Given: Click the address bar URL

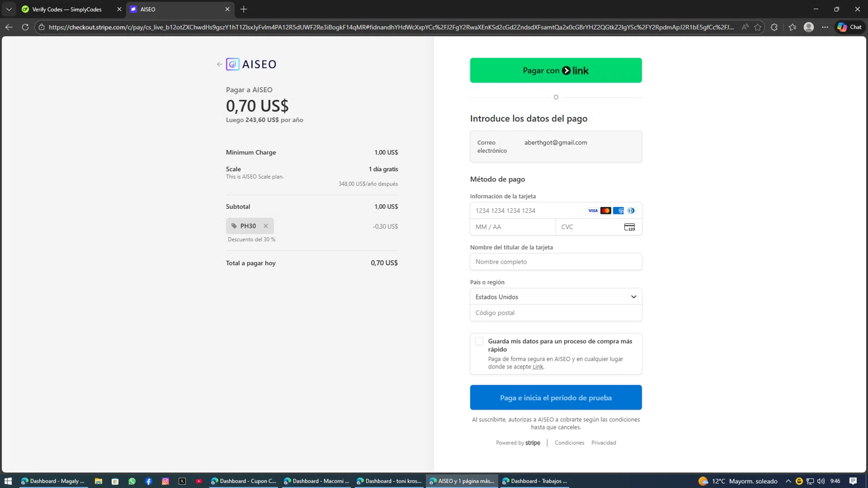Looking at the screenshot, I should (391, 27).
